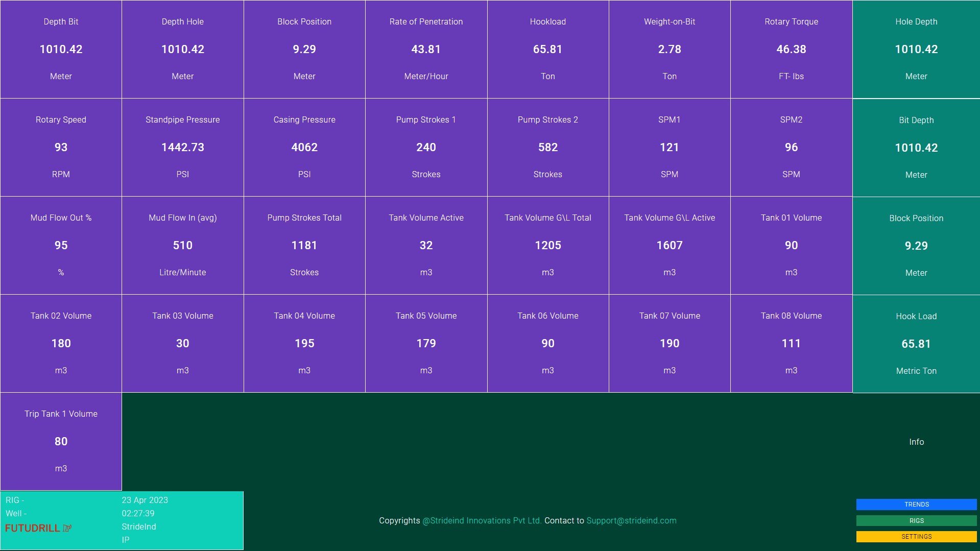980x551 pixels.
Task: Click the Standpipe Pressure tile
Action: [182, 147]
